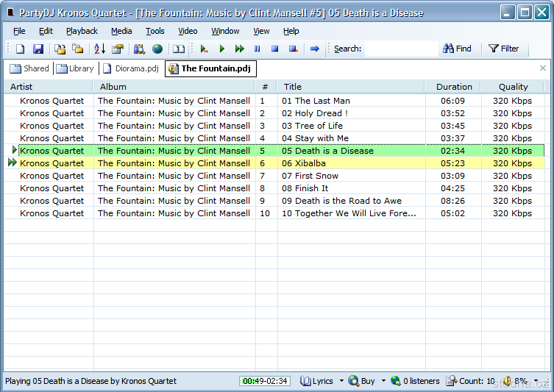Stop playback with the square button

(x=274, y=49)
